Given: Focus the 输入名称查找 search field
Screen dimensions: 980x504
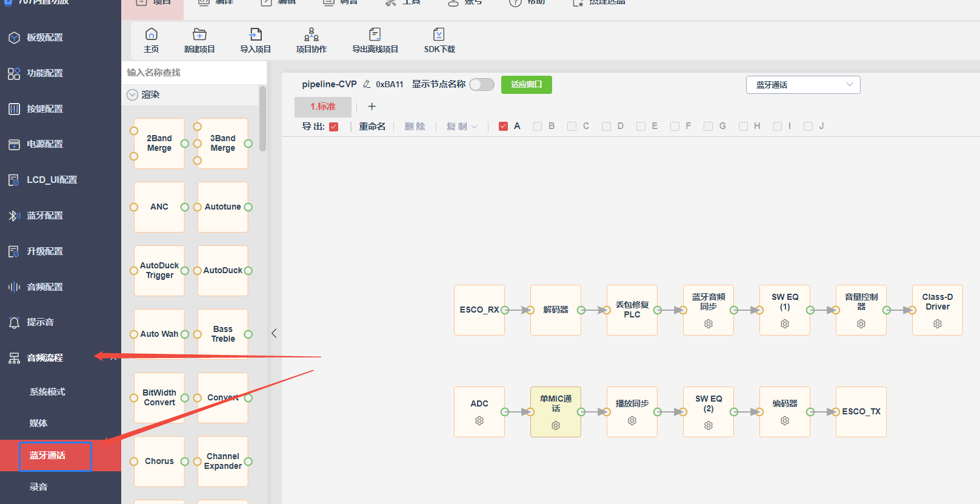Looking at the screenshot, I should [x=194, y=73].
